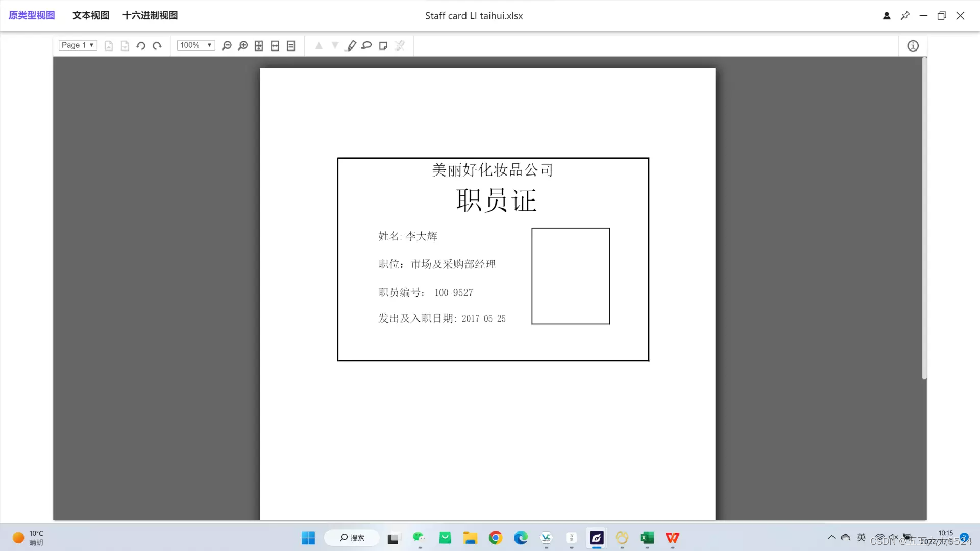Viewport: 980px width, 551px height.
Task: Click the zoom out magnifier
Action: tap(227, 46)
